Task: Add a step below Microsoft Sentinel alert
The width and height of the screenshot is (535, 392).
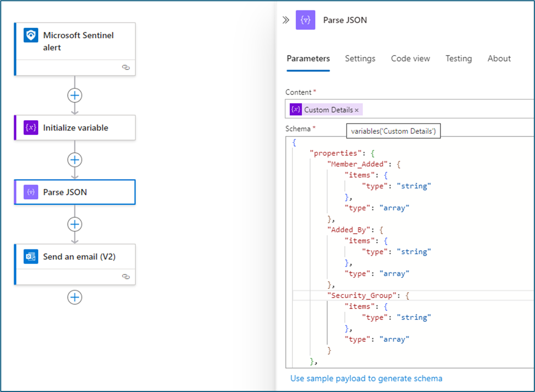Action: point(75,96)
